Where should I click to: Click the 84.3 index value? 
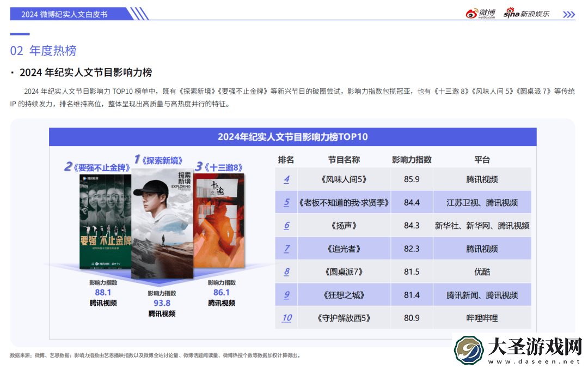pyautogui.click(x=412, y=225)
